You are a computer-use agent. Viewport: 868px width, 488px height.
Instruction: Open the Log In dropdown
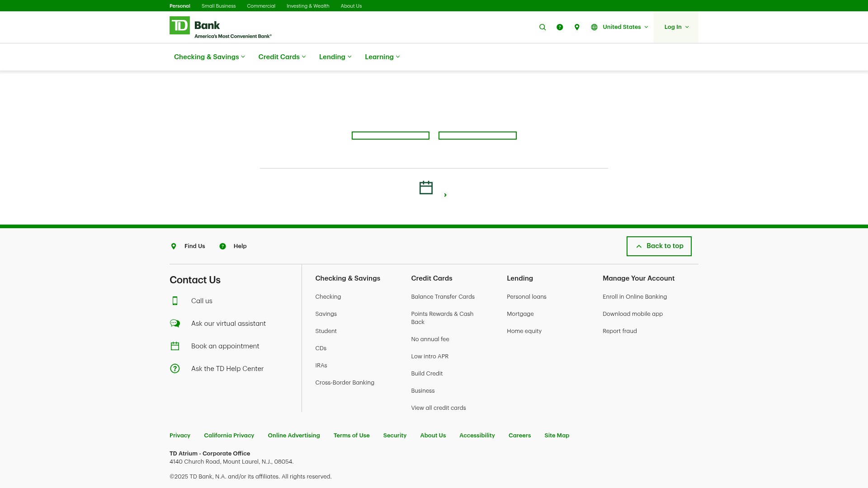tap(676, 27)
